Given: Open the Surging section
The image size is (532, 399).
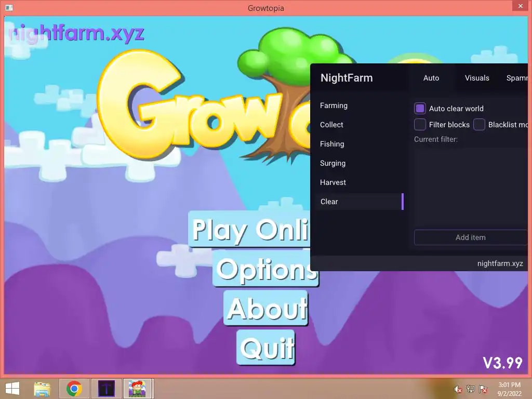Looking at the screenshot, I should tap(361, 163).
